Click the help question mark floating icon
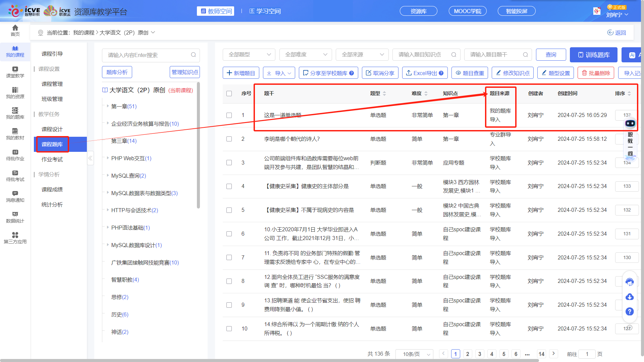 (x=630, y=311)
